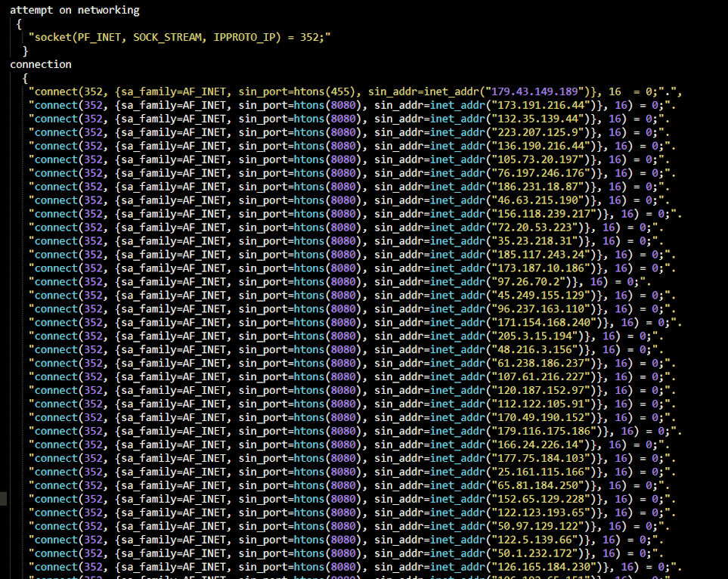Click the connect line with IP 105.73.20.197

click(349, 159)
